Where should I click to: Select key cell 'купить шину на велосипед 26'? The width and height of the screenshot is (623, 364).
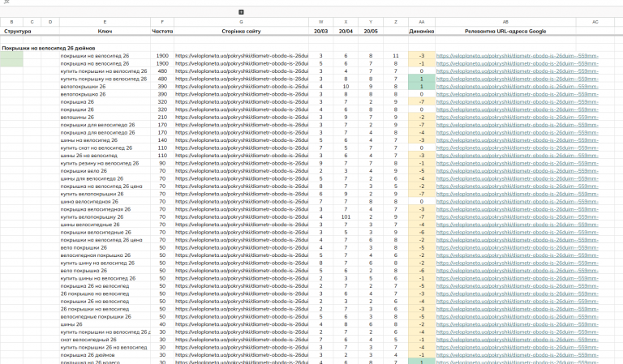tap(105, 263)
